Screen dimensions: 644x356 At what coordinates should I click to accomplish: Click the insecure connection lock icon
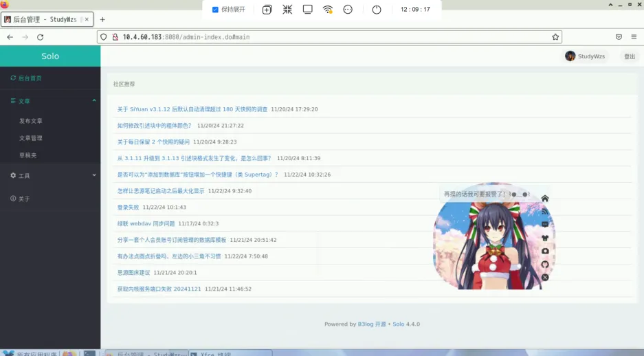tap(115, 37)
